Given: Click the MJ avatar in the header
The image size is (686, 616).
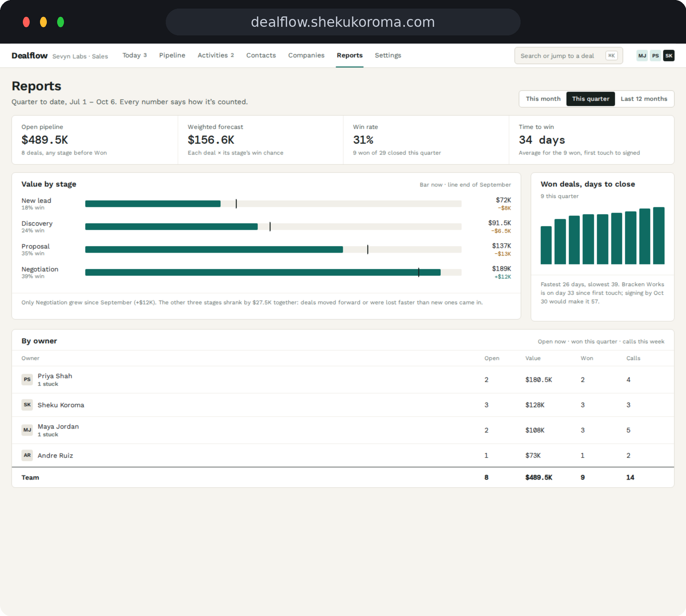Looking at the screenshot, I should tap(642, 56).
